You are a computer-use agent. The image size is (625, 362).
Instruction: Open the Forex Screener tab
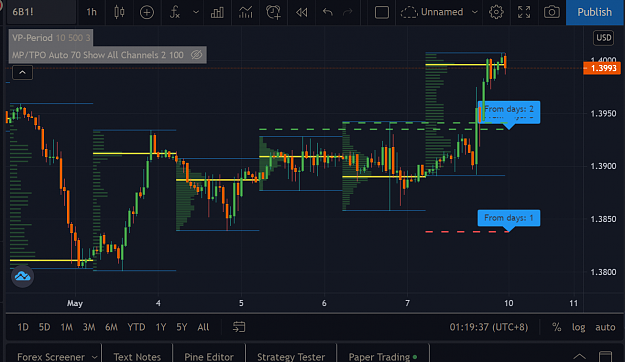51,356
